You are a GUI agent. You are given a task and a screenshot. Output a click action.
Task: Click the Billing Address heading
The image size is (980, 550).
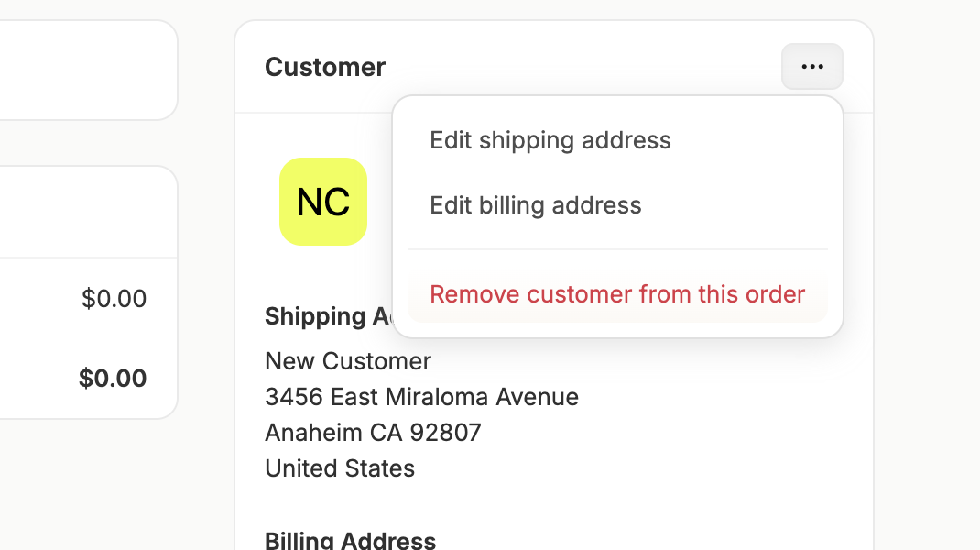pyautogui.click(x=351, y=540)
